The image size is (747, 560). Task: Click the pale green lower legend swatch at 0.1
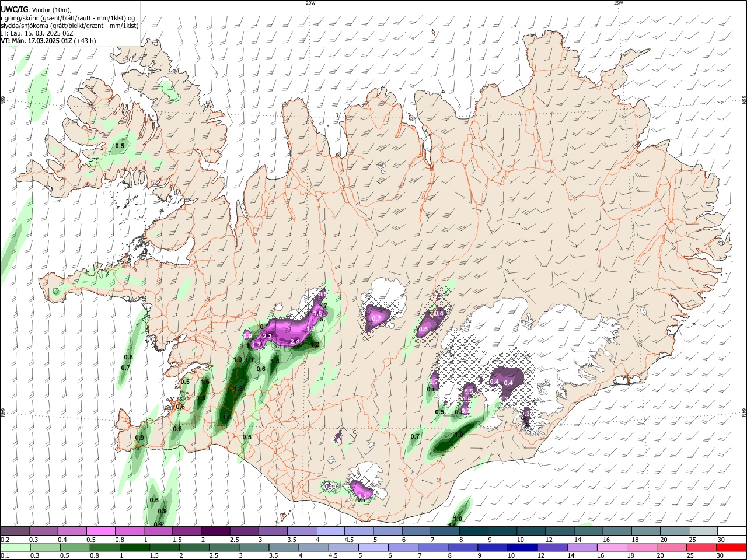coord(16,547)
